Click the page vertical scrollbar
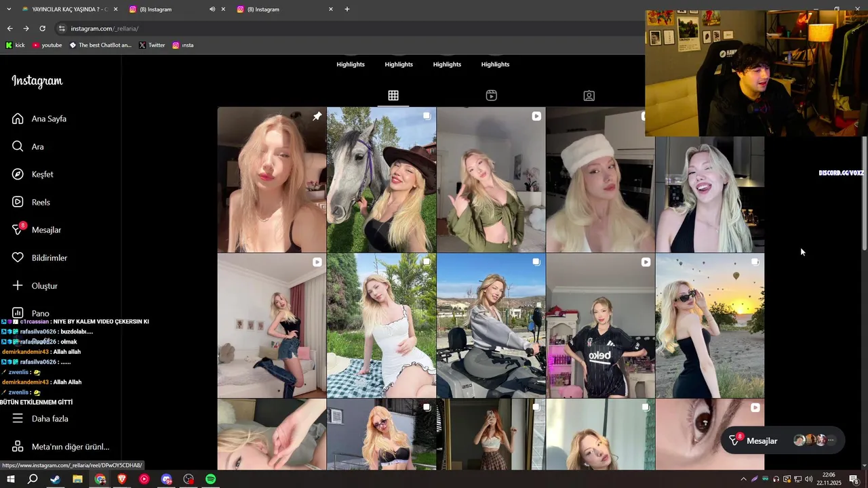868x488 pixels. pyautogui.click(x=864, y=193)
